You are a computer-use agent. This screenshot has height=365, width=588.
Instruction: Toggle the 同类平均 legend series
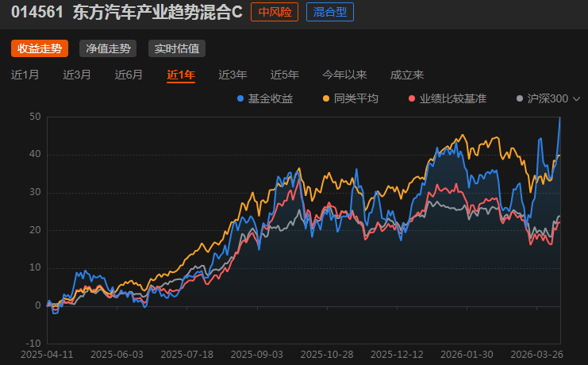pyautogui.click(x=351, y=98)
